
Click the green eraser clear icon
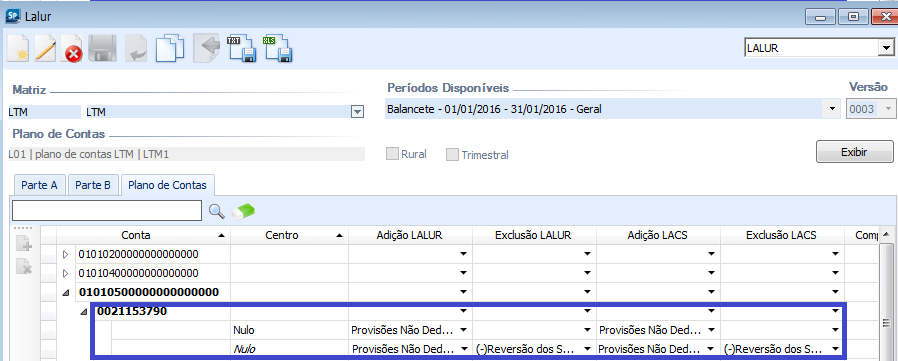point(243,211)
